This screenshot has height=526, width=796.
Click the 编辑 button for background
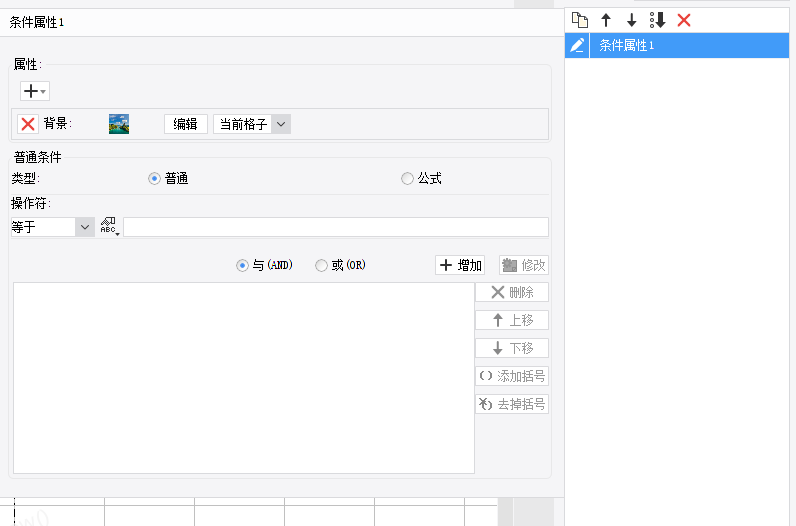(186, 124)
